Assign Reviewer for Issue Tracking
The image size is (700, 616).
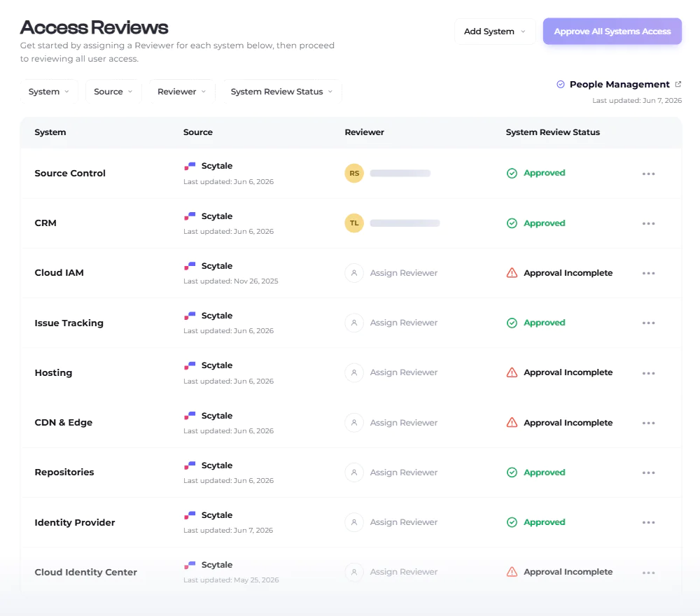(x=404, y=322)
